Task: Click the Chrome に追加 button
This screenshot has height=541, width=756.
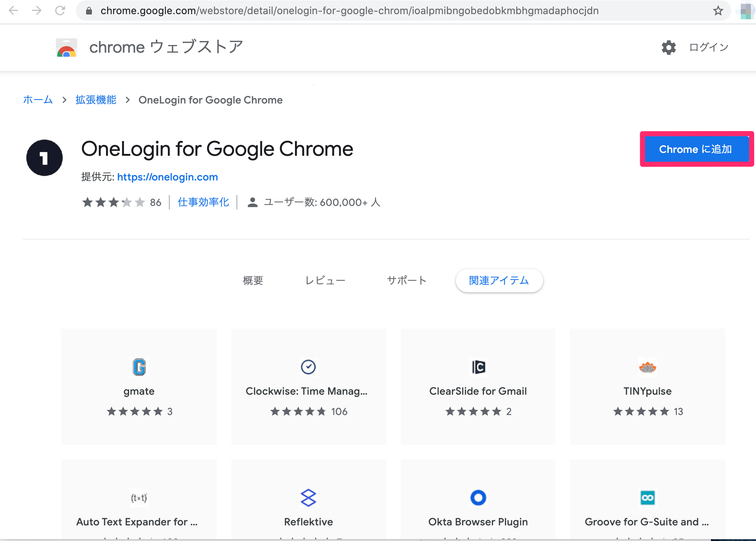Action: click(x=696, y=149)
